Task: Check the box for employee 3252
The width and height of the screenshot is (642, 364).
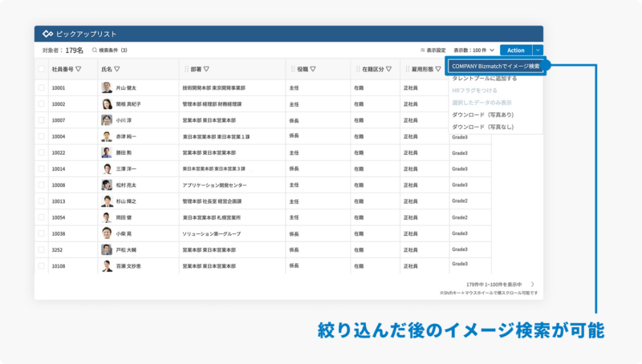Action: pos(42,249)
